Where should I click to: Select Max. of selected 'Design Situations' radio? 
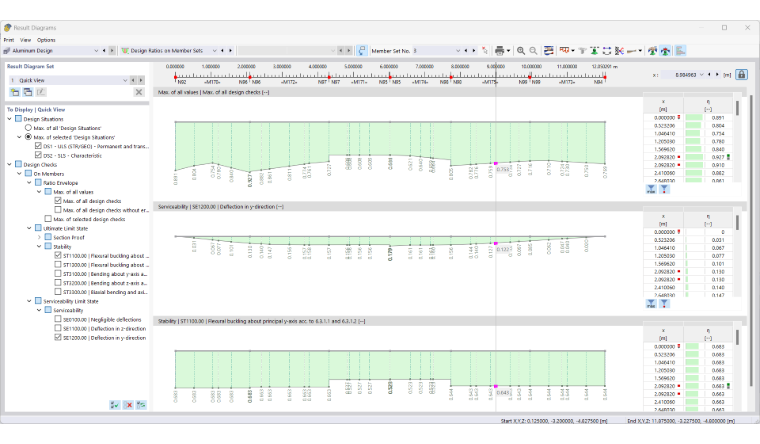coord(28,137)
